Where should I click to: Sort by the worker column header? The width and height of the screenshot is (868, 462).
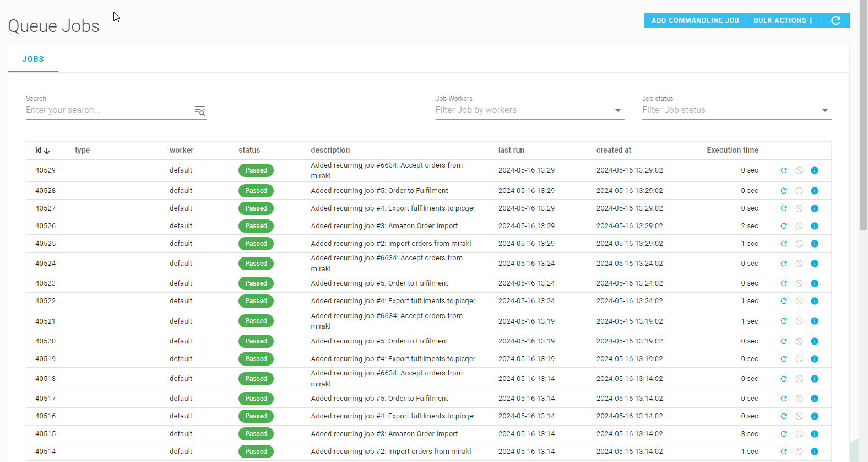[x=181, y=150]
